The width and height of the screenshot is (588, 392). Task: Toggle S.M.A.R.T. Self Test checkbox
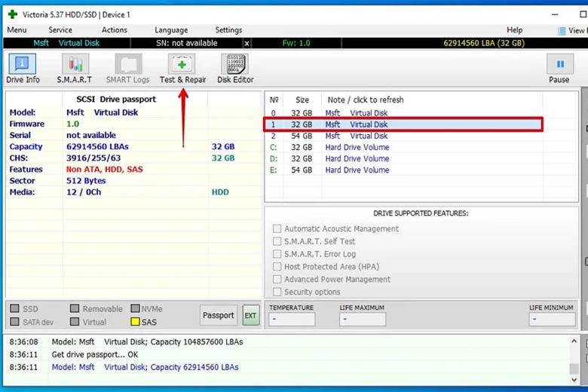click(x=277, y=241)
